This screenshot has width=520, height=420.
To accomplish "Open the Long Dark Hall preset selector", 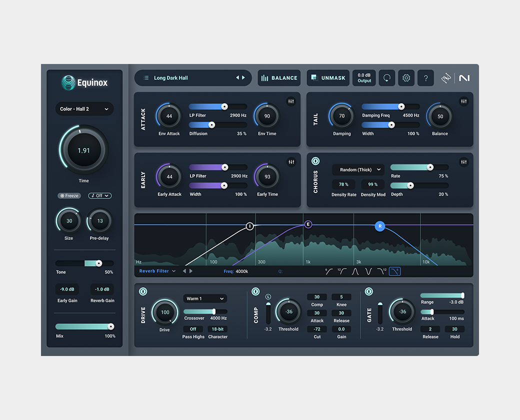I will (x=193, y=78).
